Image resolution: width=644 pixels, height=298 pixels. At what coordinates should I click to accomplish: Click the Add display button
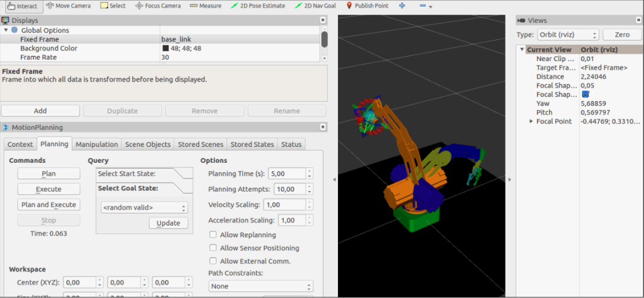click(40, 111)
